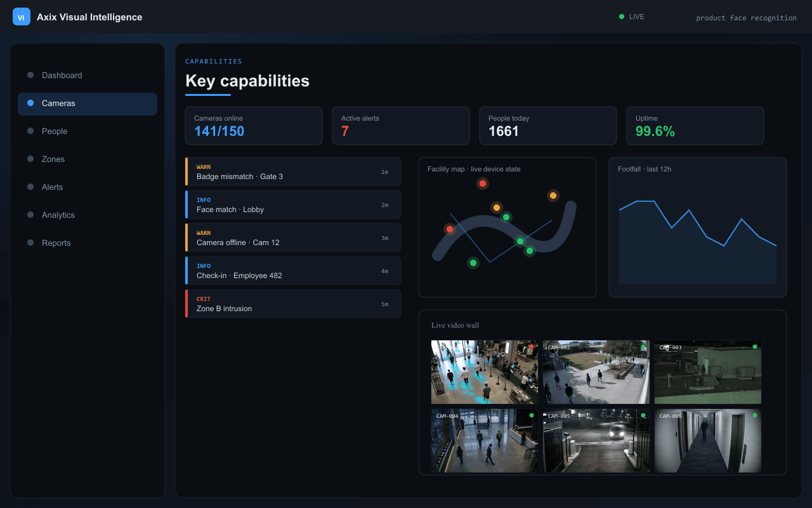The height and width of the screenshot is (508, 812).
Task: Open the Zones page
Action: tap(88, 159)
